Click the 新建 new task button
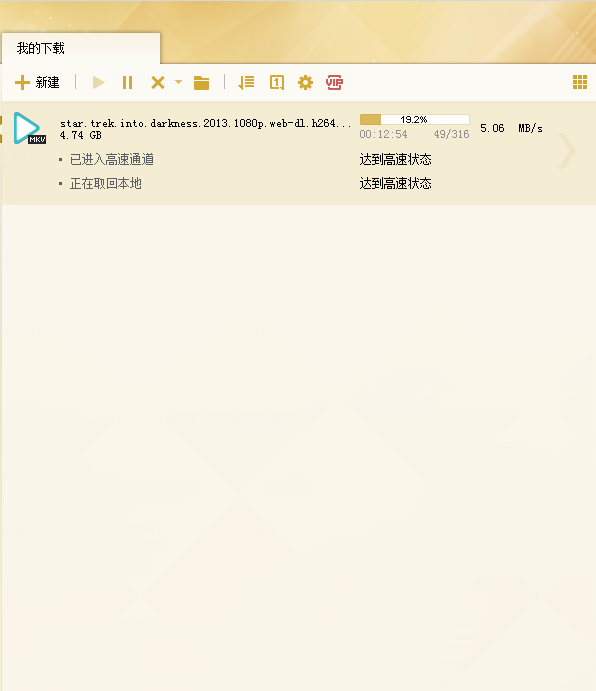This screenshot has height=691, width=596. (x=37, y=82)
